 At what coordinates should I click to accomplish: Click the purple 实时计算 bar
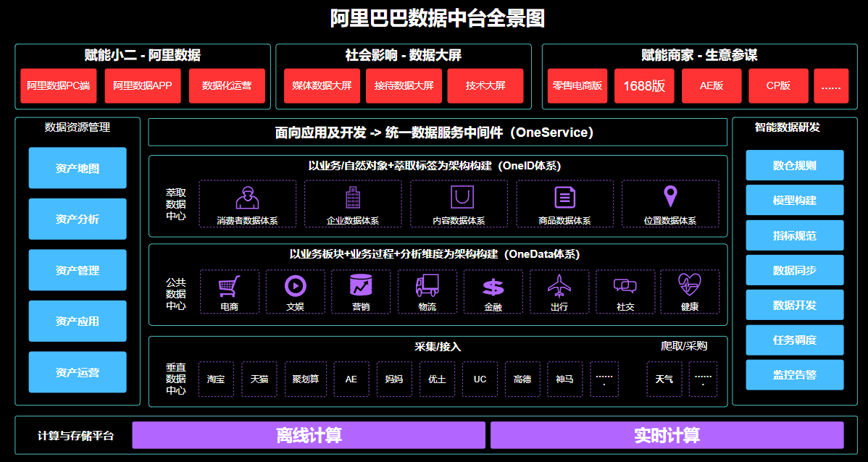coord(667,435)
